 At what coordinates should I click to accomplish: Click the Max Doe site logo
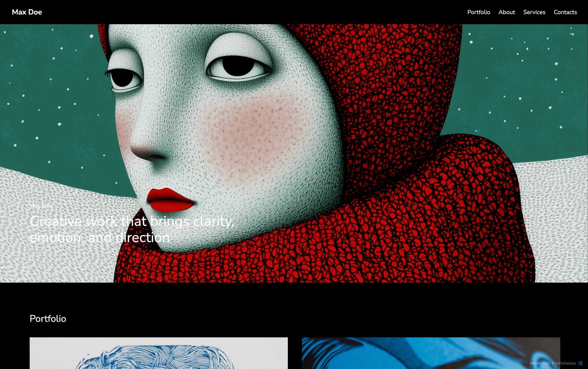click(27, 12)
